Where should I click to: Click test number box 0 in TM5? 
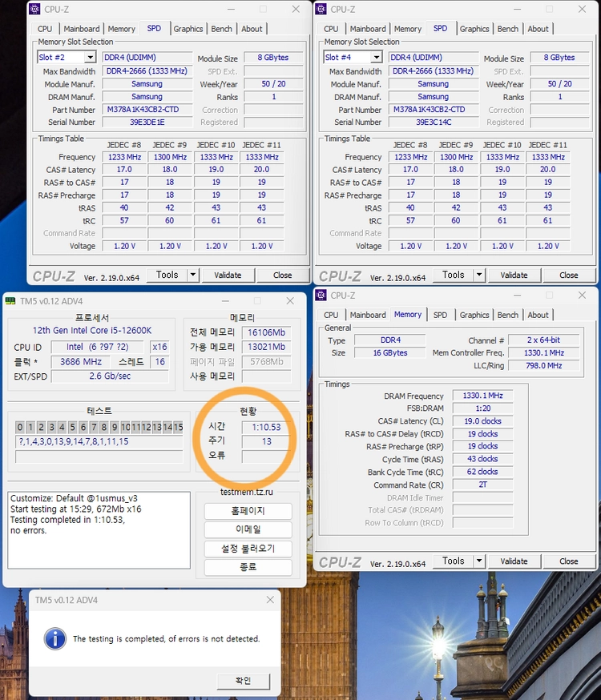pos(20,427)
